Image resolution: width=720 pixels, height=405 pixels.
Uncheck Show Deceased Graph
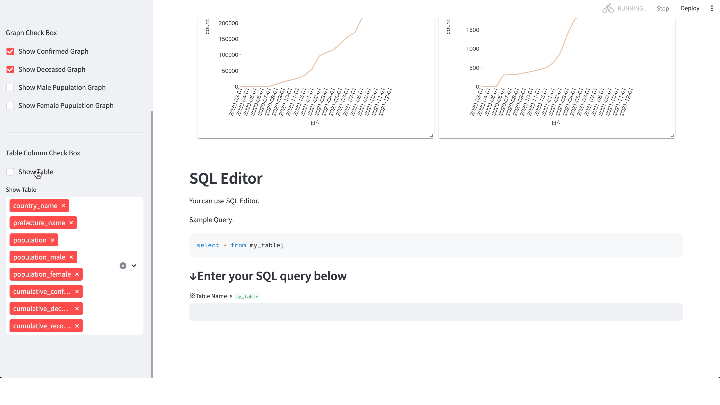[11, 69]
